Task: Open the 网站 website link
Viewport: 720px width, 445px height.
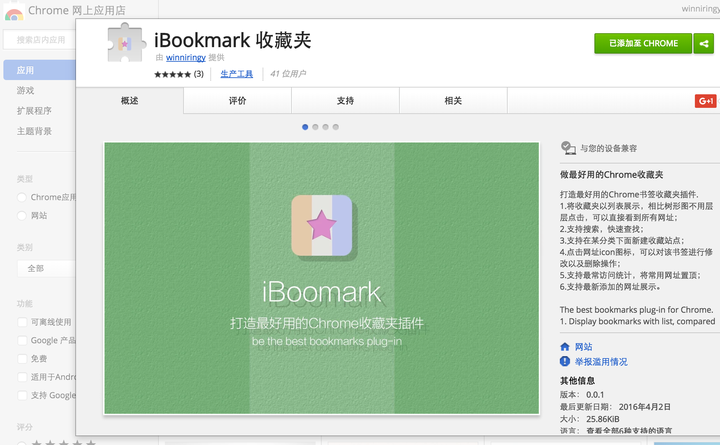Action: [x=584, y=347]
